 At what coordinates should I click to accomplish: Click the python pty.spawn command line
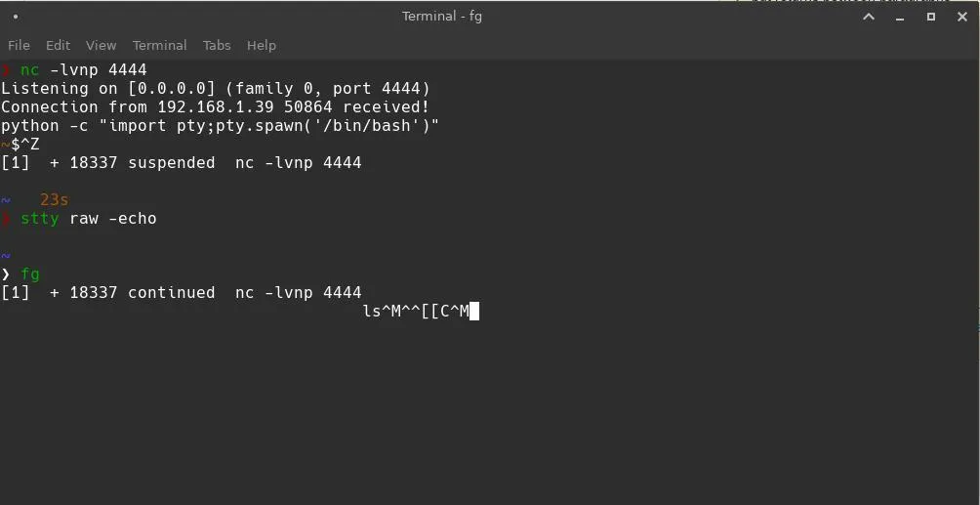pos(220,126)
